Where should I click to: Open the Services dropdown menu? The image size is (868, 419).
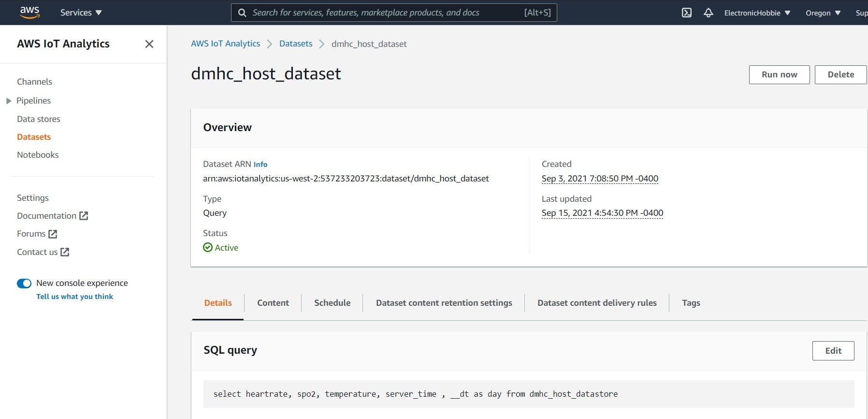(81, 13)
